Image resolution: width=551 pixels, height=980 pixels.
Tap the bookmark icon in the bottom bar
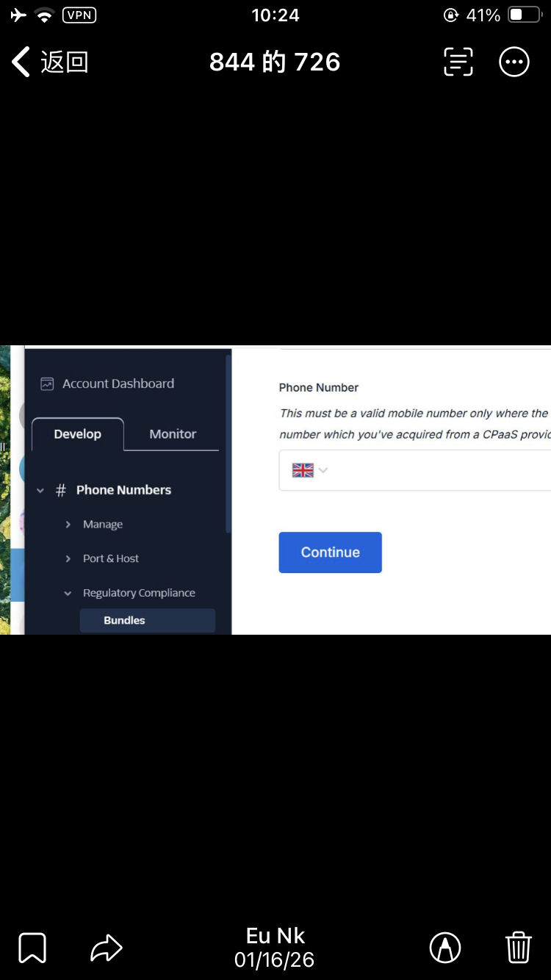(32, 948)
